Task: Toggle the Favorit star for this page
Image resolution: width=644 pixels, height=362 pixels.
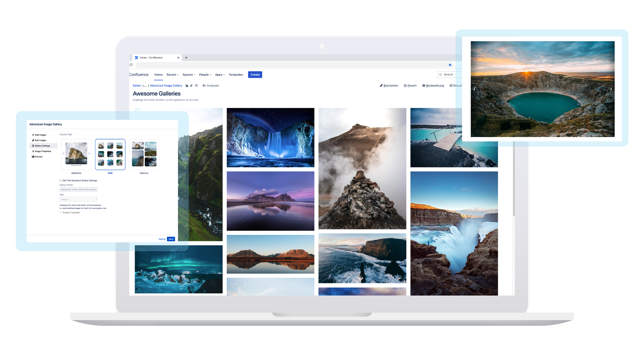Action: pos(405,85)
